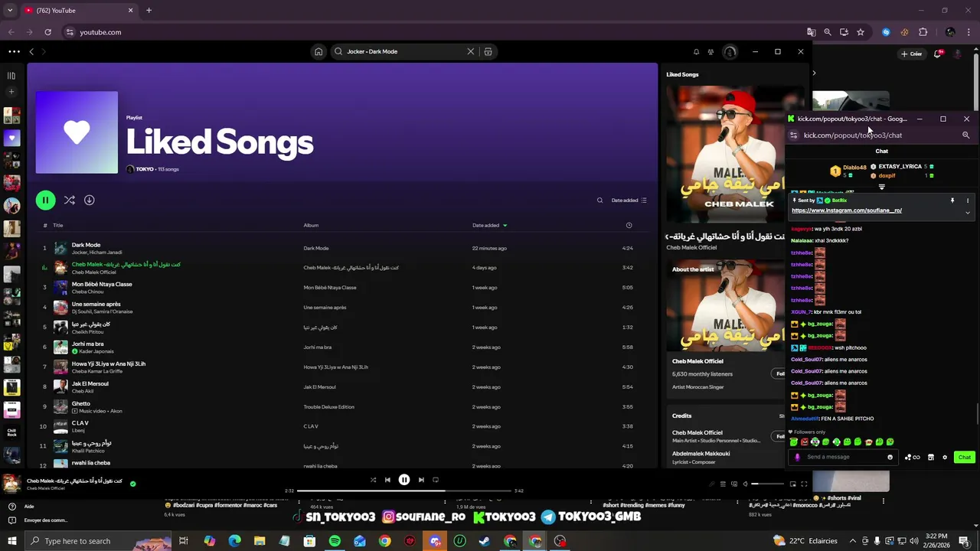Zoom icon in the Kick popout address bar
The width and height of the screenshot is (980, 551).
pos(965,135)
